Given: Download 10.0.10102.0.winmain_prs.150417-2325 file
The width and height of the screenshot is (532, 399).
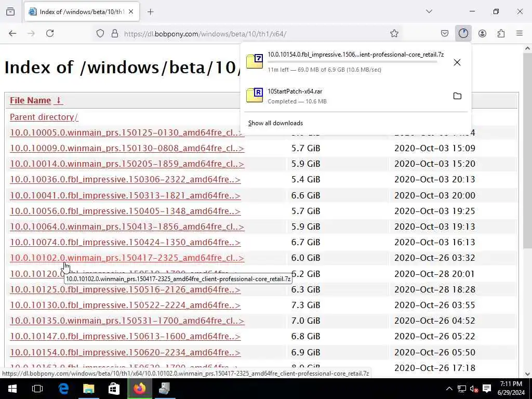Looking at the screenshot, I should [127, 258].
